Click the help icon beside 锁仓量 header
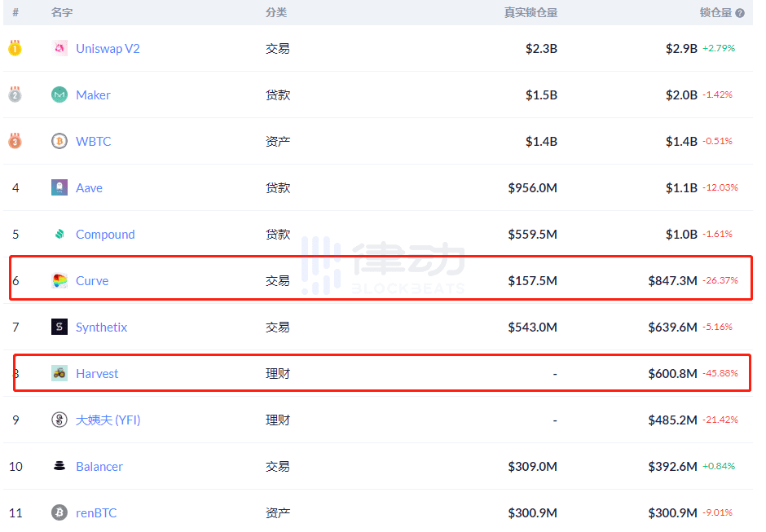The height and width of the screenshot is (532, 766). [740, 13]
